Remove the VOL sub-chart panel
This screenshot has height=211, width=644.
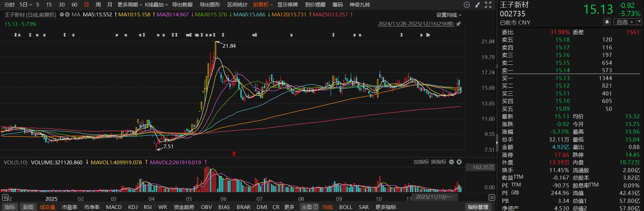coord(459,162)
